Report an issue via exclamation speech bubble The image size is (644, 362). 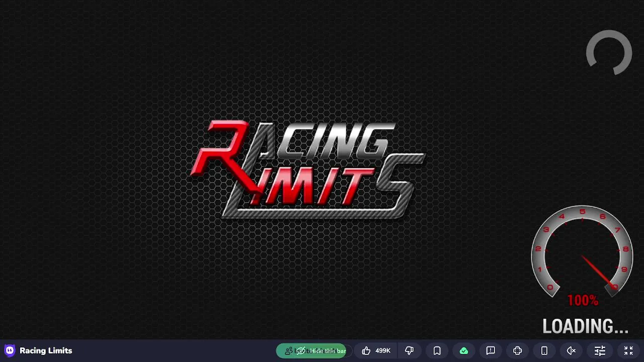pos(491,351)
